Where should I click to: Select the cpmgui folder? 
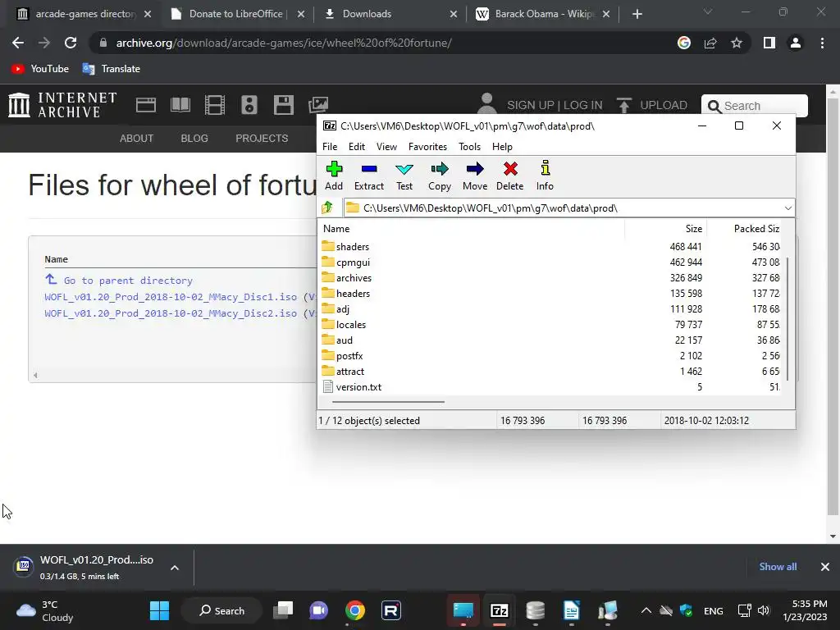[x=353, y=262]
